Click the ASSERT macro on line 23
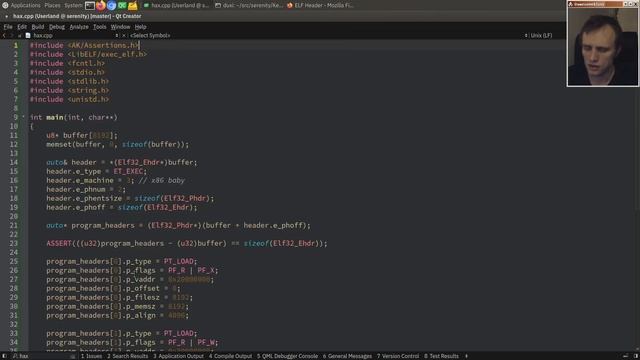This screenshot has width=640, height=360. tap(59, 243)
